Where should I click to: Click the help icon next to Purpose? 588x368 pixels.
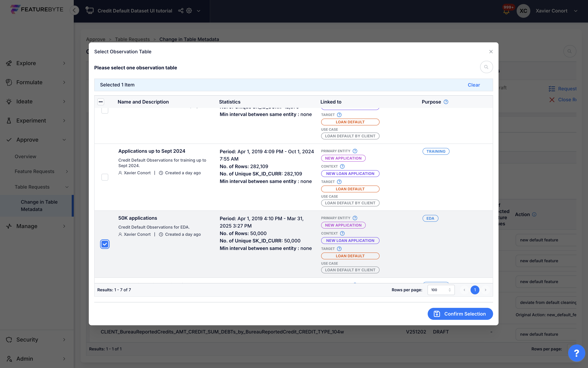pos(446,102)
